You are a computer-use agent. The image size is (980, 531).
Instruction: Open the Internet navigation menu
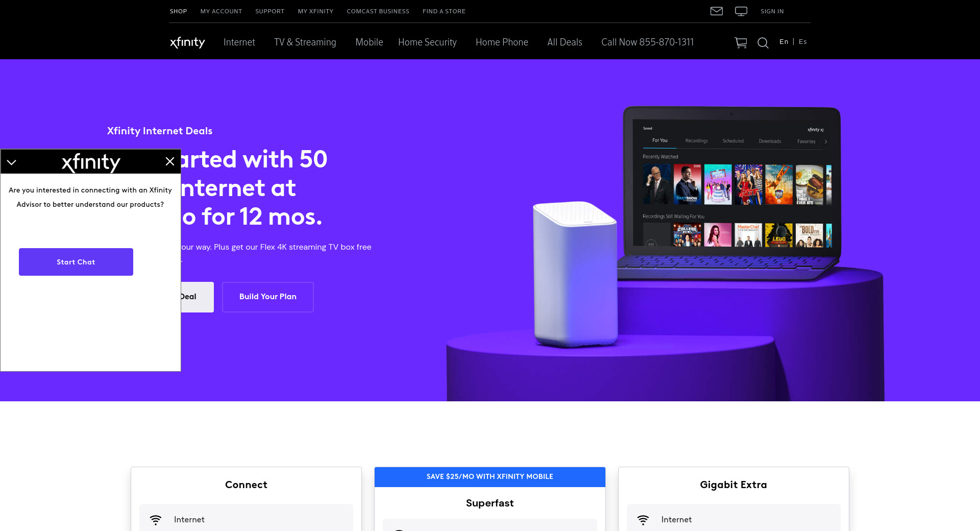pos(239,42)
